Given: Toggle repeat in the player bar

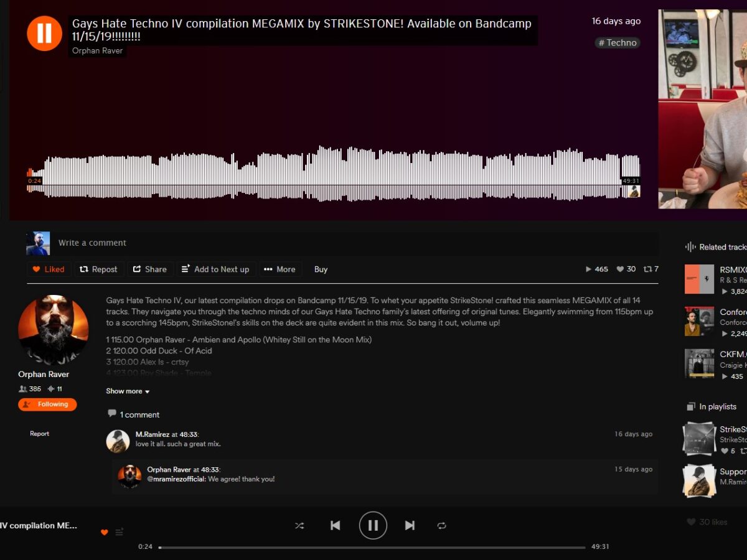Looking at the screenshot, I should 441,526.
